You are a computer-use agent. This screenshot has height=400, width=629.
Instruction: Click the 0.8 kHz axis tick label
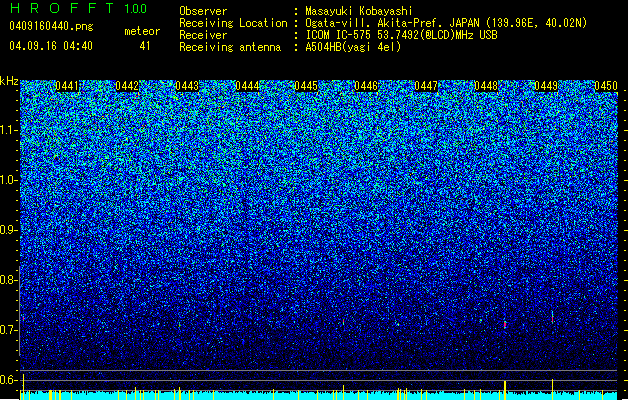(x=8, y=280)
